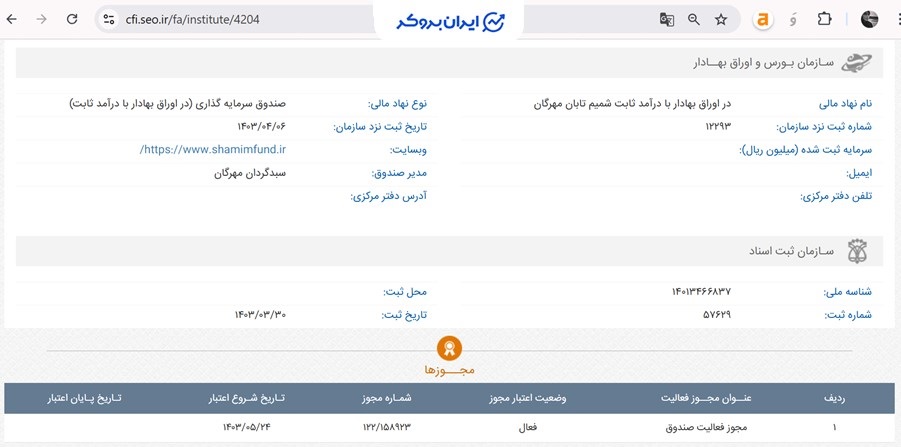Click the browser forward arrow

[x=41, y=20]
